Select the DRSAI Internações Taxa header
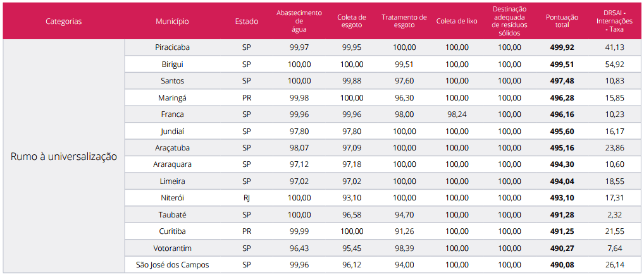This screenshot has height=275, width=644. (x=614, y=21)
